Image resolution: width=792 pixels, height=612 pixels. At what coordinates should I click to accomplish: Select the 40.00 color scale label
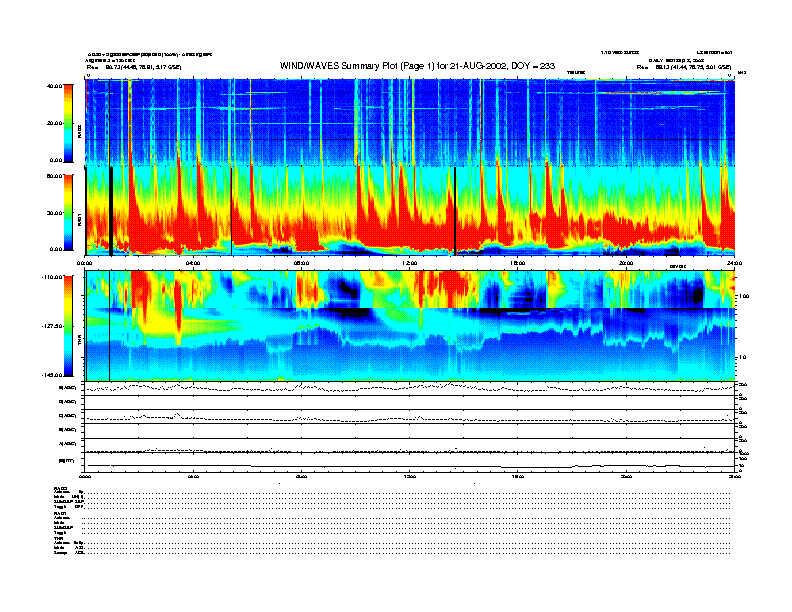(x=55, y=86)
